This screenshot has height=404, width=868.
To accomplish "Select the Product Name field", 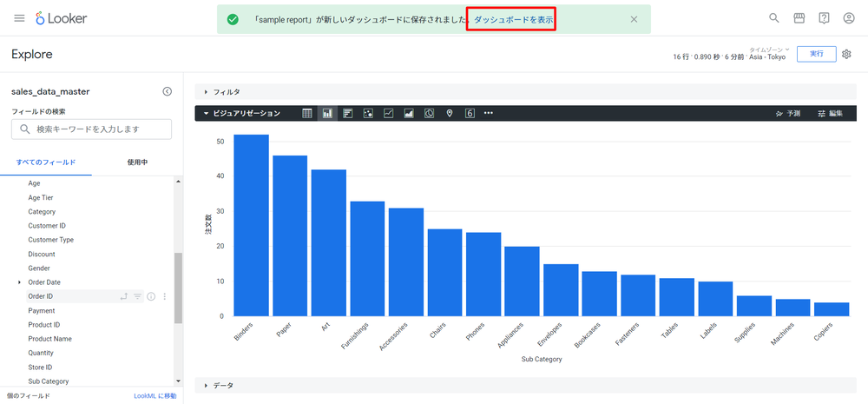I will tap(49, 339).
